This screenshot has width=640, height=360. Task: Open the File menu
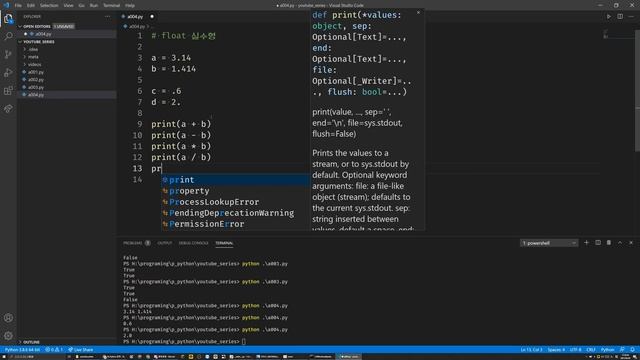coord(18,5)
